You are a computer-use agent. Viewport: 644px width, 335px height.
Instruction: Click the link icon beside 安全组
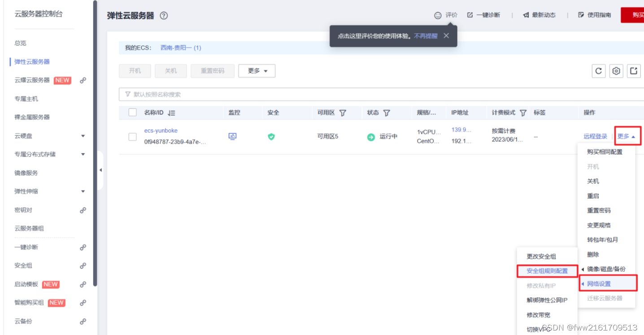(x=83, y=266)
